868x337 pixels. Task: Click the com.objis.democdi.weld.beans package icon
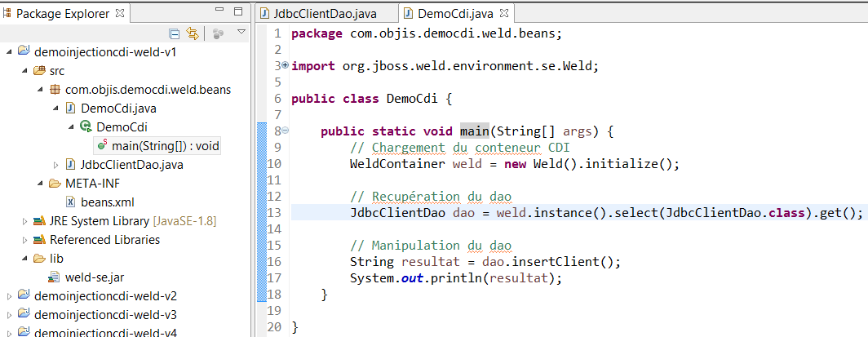pos(55,89)
